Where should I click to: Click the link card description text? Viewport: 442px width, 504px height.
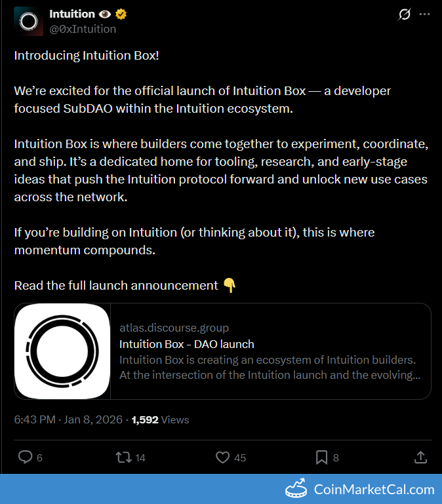coord(270,368)
